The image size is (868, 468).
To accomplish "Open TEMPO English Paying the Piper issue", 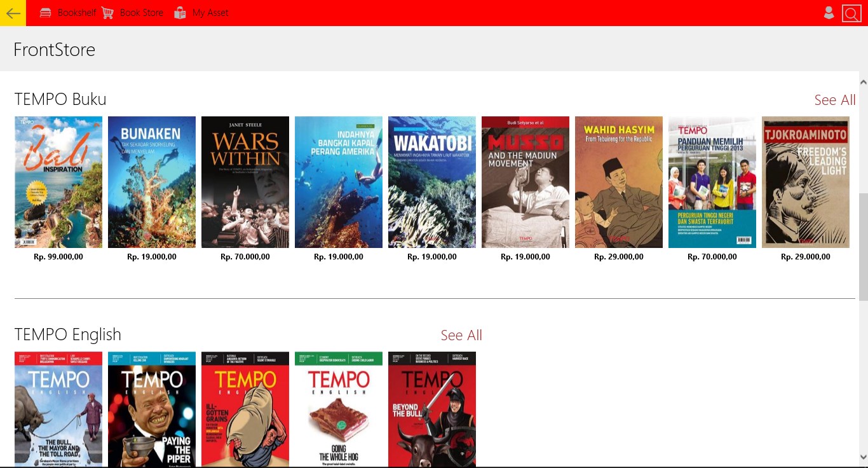I will click(152, 409).
